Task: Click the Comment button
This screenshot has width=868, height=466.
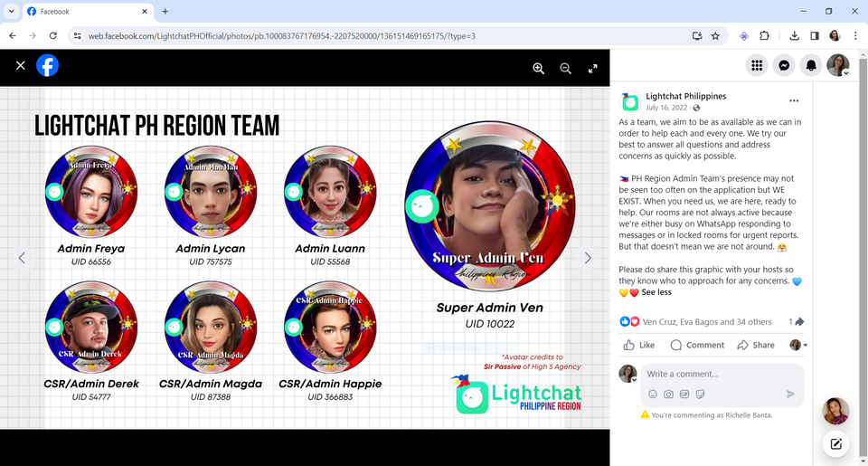Action: pyautogui.click(x=697, y=346)
